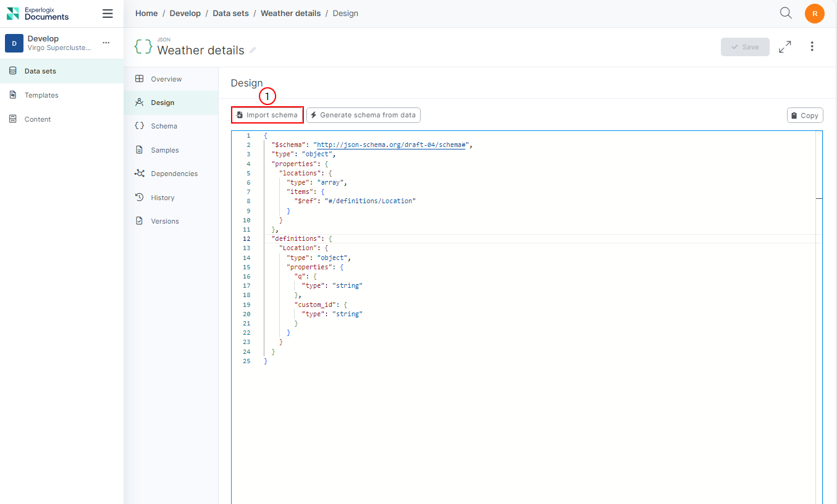The image size is (837, 504).
Task: Click the History clock icon
Action: click(x=140, y=198)
